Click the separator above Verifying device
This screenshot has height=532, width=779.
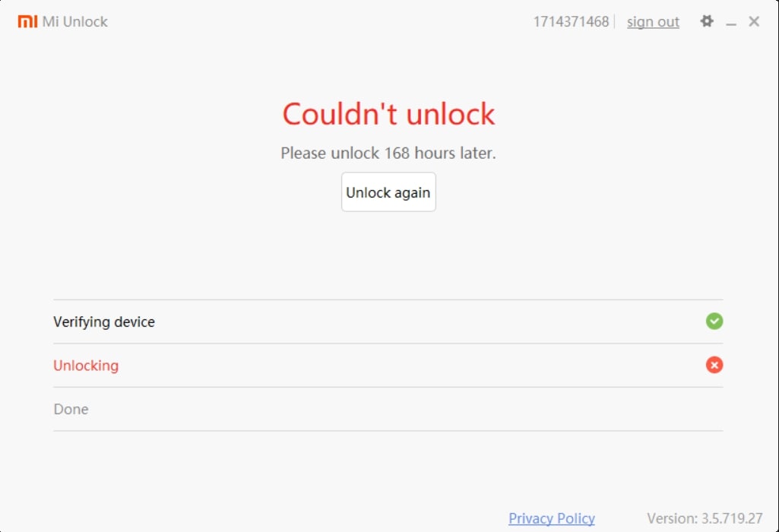click(388, 299)
